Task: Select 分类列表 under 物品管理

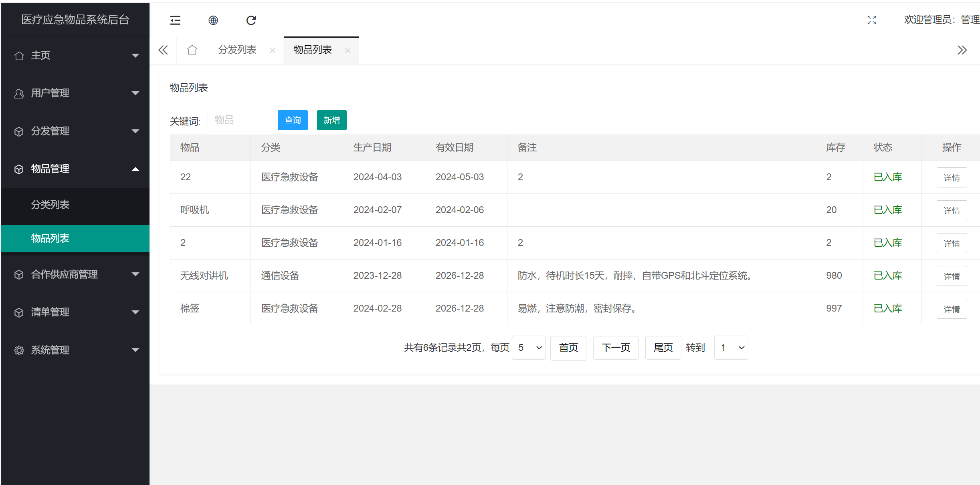Action: pyautogui.click(x=50, y=205)
